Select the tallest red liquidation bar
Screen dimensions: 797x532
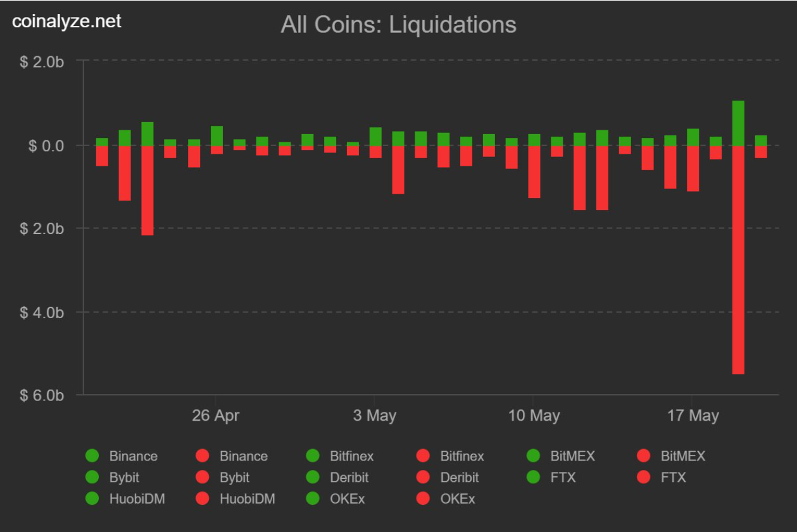tap(738, 259)
